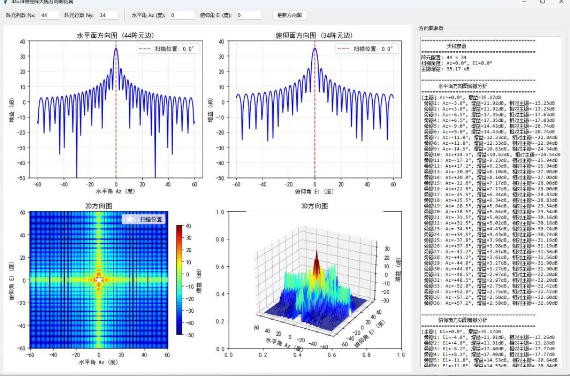Click the [主瓣] Az=+0.0° row

[x=462, y=97]
